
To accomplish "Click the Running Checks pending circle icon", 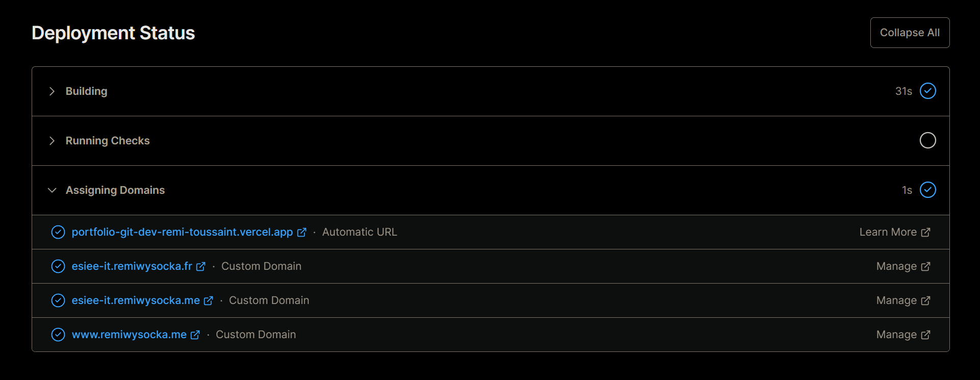I will tap(927, 140).
